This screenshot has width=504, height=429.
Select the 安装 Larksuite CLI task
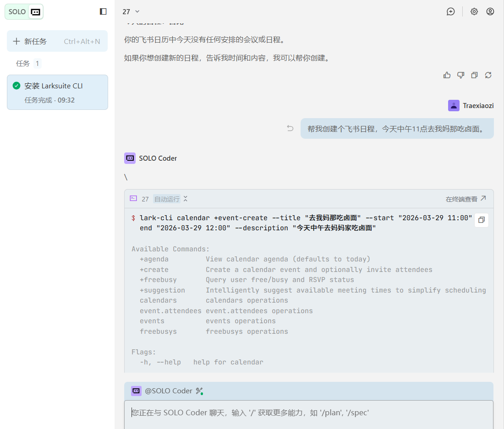57,92
